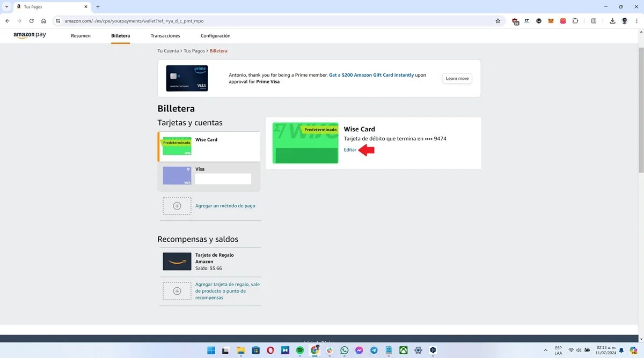Screen dimensions: 644x358
Task: Open the Chrome extensions puzzle icon
Action: 575,20
